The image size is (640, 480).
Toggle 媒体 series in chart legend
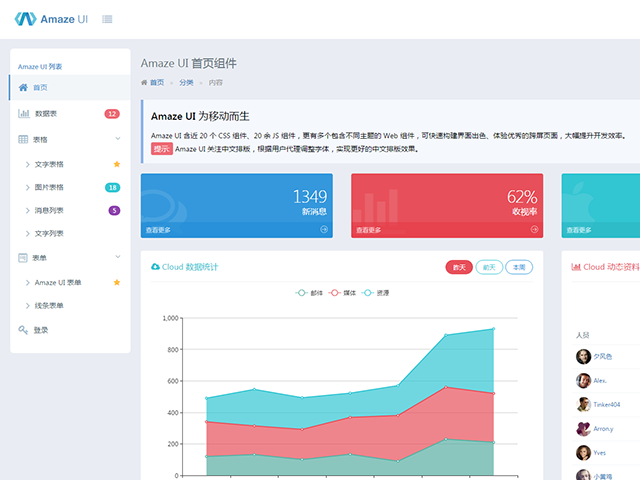pyautogui.click(x=342, y=293)
